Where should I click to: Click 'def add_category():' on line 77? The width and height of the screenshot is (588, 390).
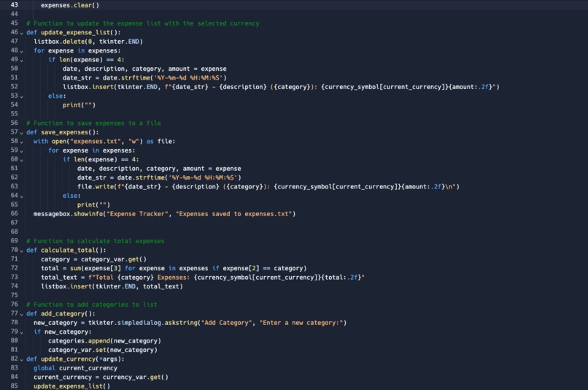tap(61, 313)
